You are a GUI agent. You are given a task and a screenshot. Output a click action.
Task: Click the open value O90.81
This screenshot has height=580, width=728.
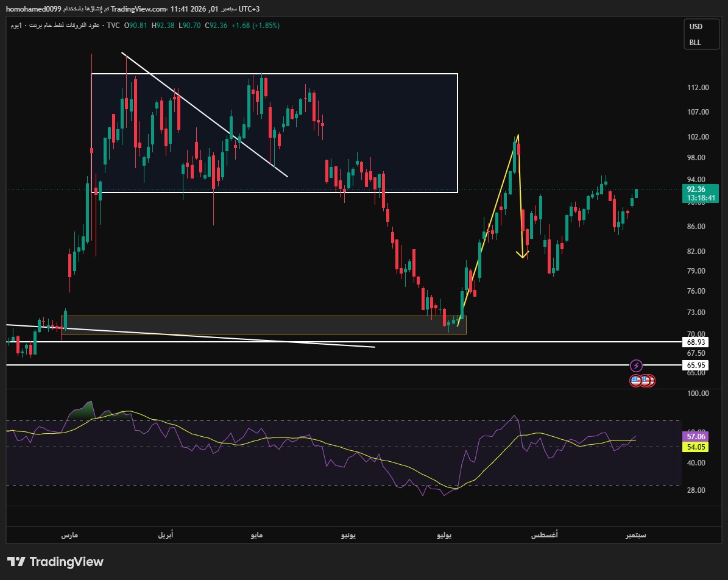point(136,26)
